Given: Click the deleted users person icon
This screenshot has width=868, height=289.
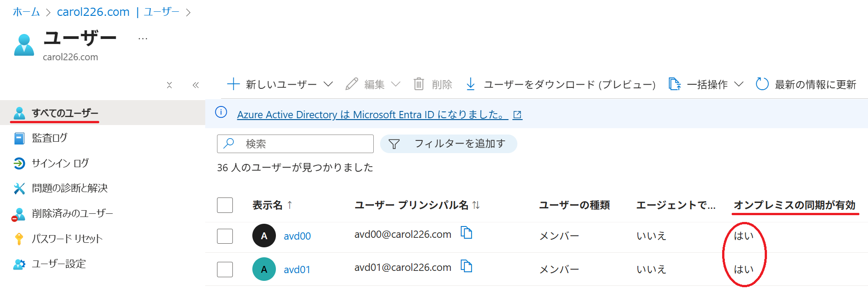Looking at the screenshot, I should point(19,214).
